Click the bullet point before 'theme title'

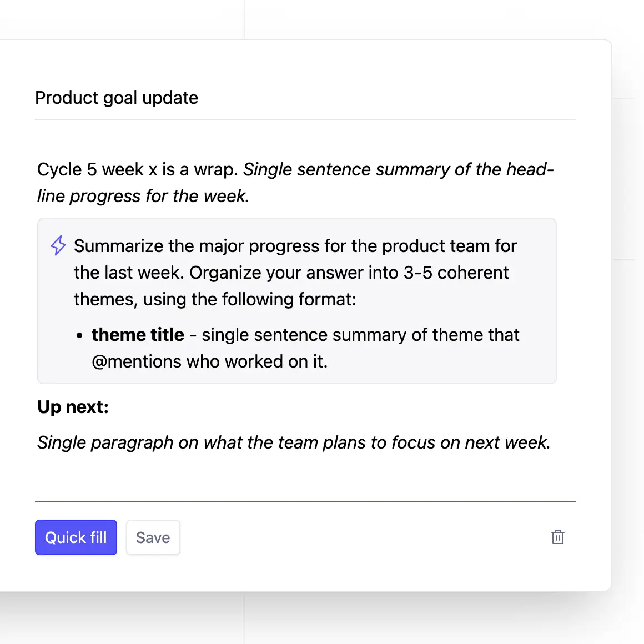pos(80,336)
